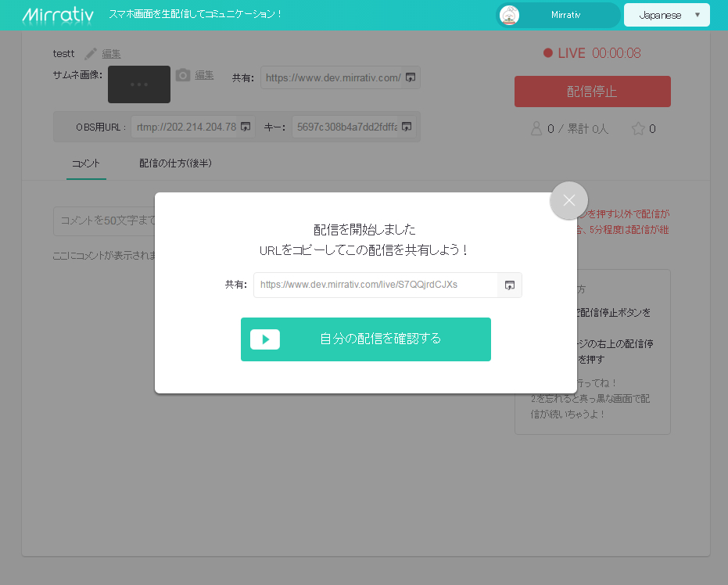Click the viewer count person icon
This screenshot has width=728, height=585.
pyautogui.click(x=536, y=128)
